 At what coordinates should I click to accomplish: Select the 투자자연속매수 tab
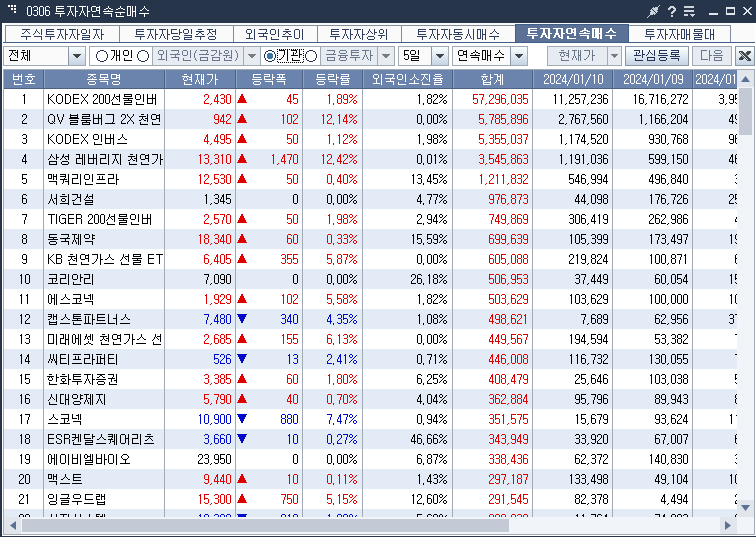572,33
